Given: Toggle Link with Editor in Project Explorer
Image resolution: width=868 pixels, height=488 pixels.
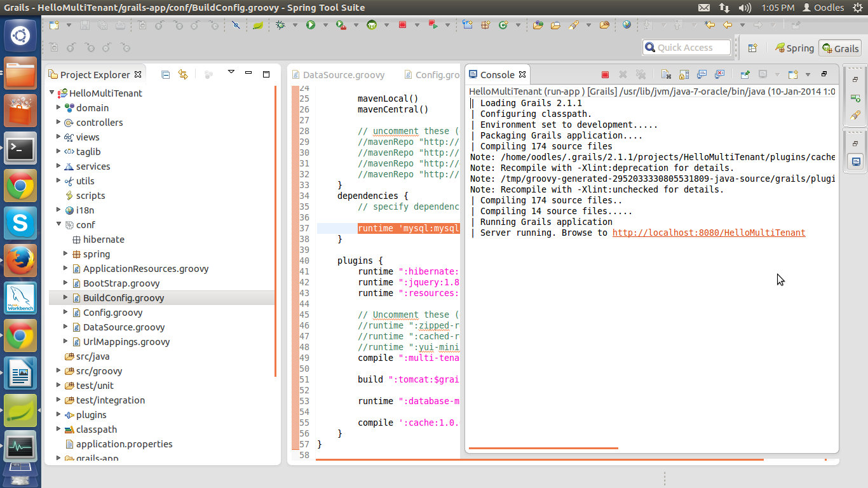Looking at the screenshot, I should 183,74.
